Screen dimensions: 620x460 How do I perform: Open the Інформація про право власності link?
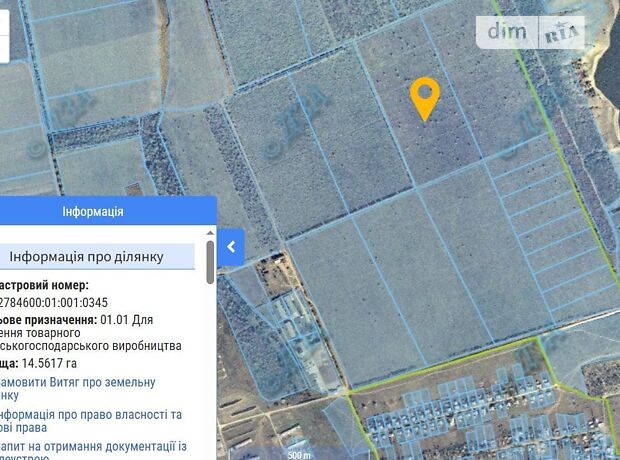(90, 421)
